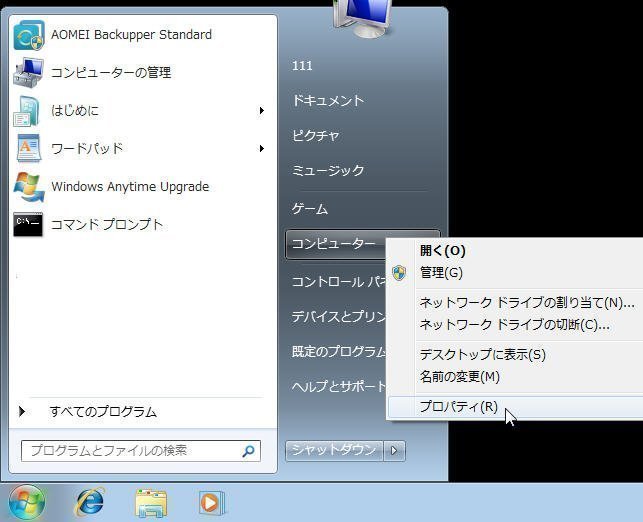Viewport: 643px width, 522px height.
Task: Click the コンピューターの管理 icon
Action: [29, 73]
